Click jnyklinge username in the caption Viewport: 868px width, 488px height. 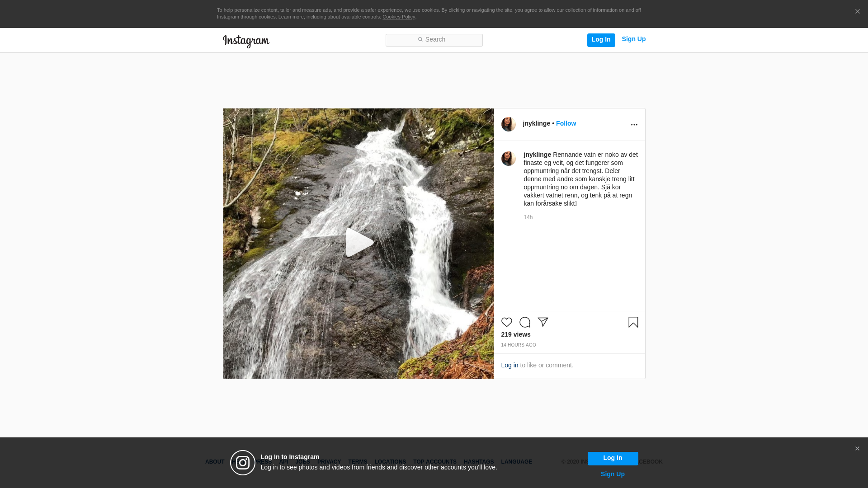coord(537,155)
